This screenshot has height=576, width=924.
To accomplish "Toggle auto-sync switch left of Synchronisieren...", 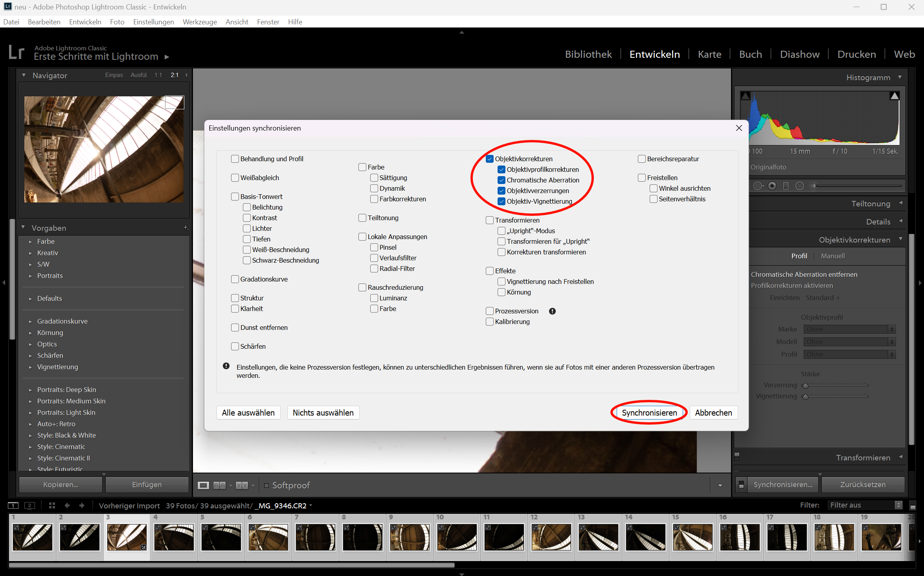I will 741,485.
